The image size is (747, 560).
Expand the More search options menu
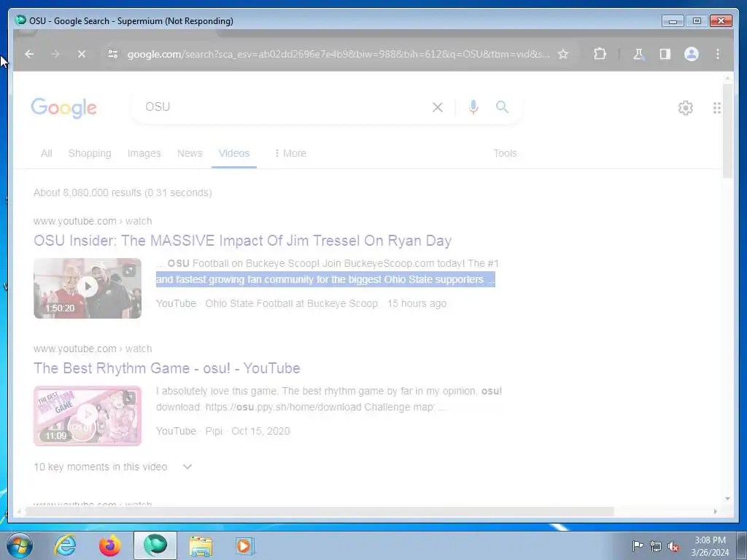(290, 153)
